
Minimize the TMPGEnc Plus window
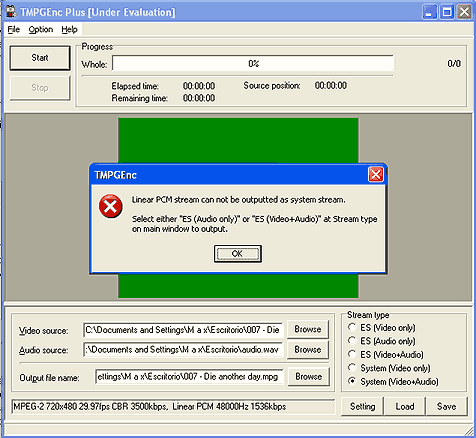tap(430, 12)
